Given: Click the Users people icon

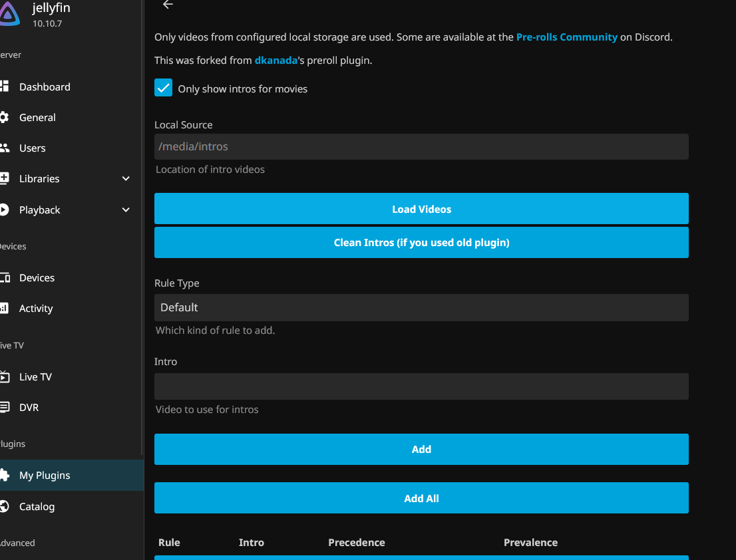Looking at the screenshot, I should click(4, 148).
